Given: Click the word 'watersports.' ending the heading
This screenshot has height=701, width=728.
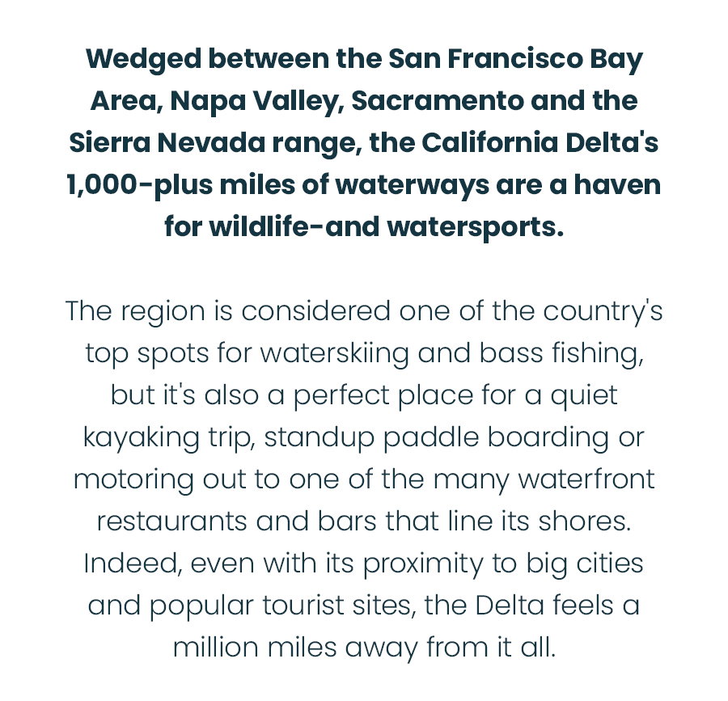Looking at the screenshot, I should point(476,227).
